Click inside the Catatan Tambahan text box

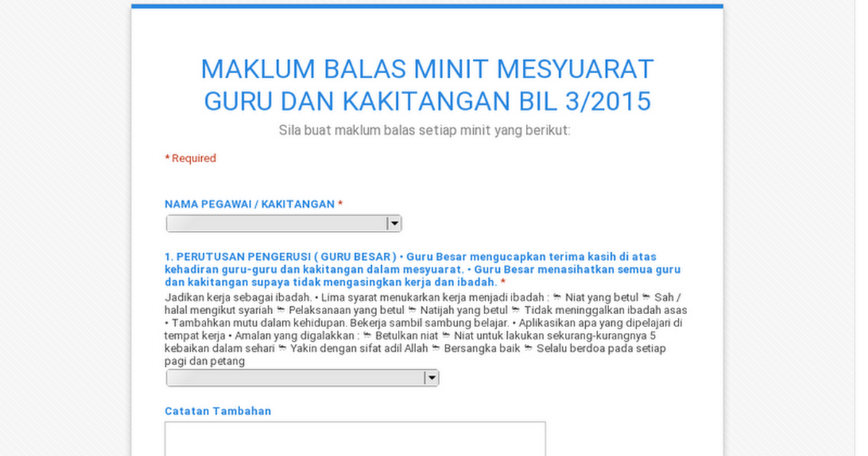click(x=355, y=439)
